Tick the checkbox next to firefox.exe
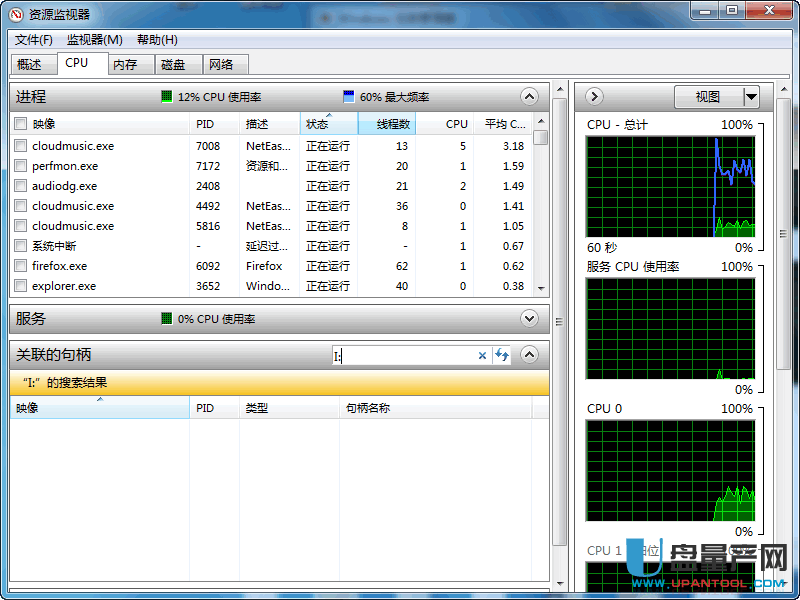Viewport: 800px width, 600px height. tap(20, 266)
